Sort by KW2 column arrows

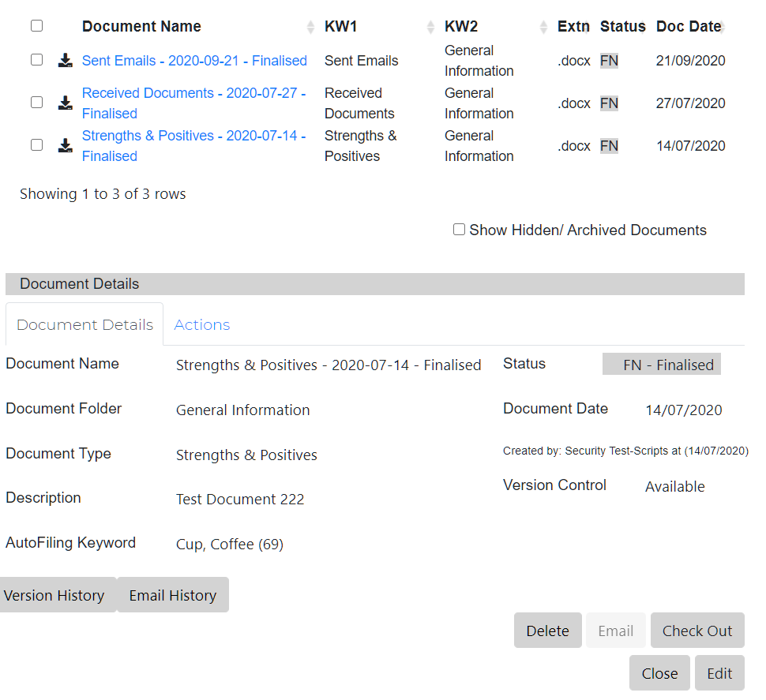coord(543,27)
